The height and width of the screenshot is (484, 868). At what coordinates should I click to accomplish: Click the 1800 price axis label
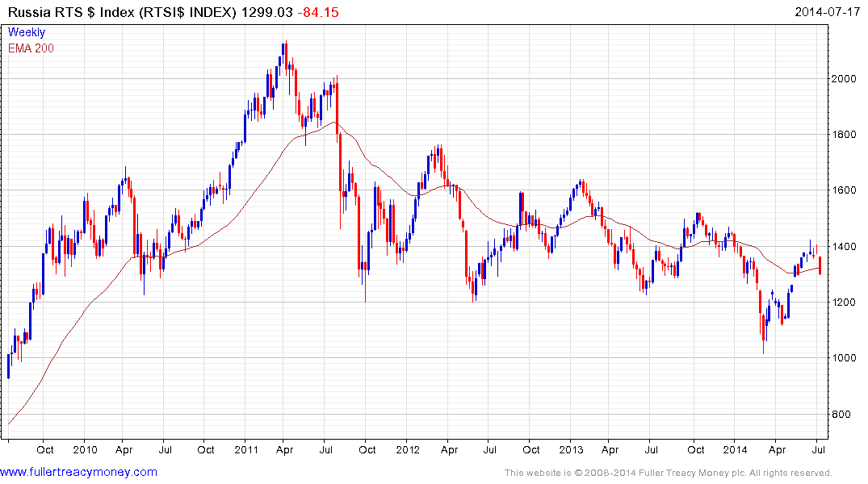coord(845,135)
